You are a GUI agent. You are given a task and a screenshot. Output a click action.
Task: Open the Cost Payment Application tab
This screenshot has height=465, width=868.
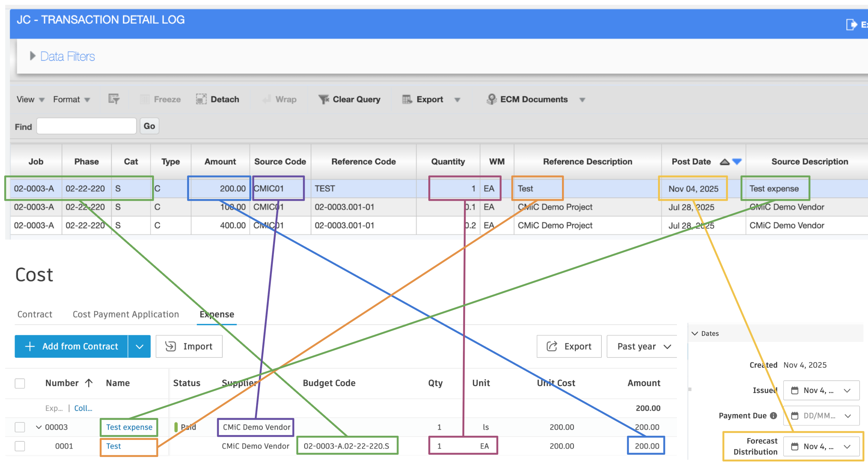click(x=126, y=314)
